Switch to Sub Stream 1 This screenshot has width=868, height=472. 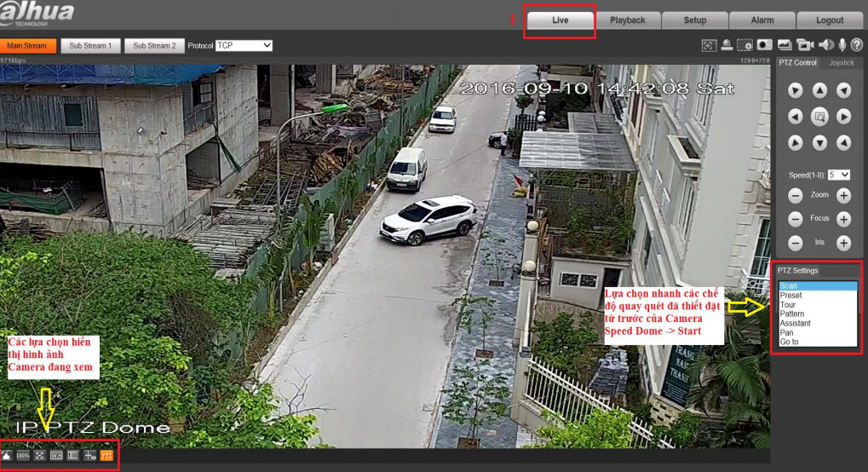point(90,46)
